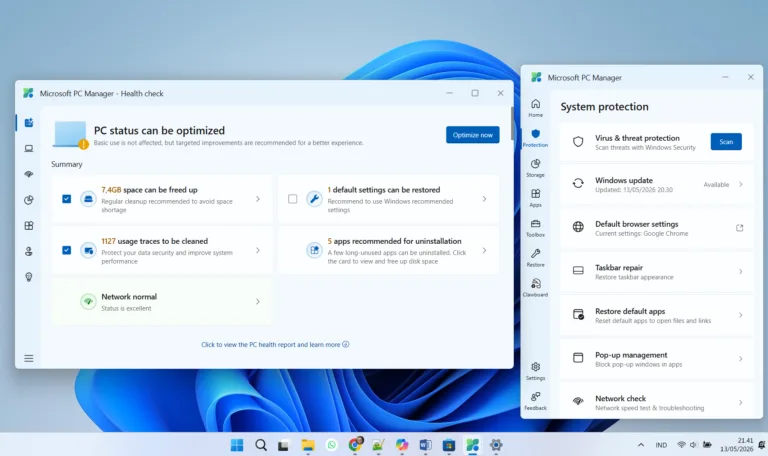Open the PC health report link
The image size is (768, 456).
tap(275, 344)
